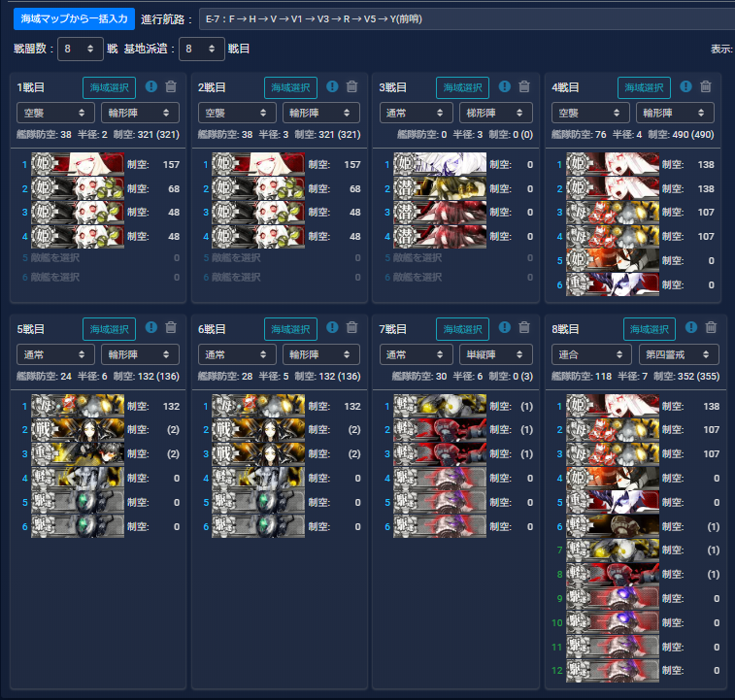Delete 8戦目 with its trash icon
The image size is (735, 700).
coord(711,328)
